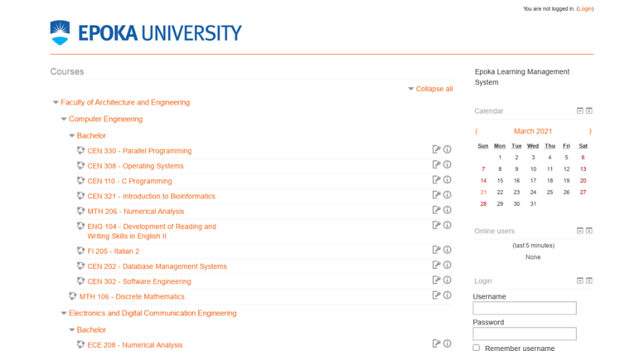
Task: Dock the Calendar block
Action: tap(589, 110)
